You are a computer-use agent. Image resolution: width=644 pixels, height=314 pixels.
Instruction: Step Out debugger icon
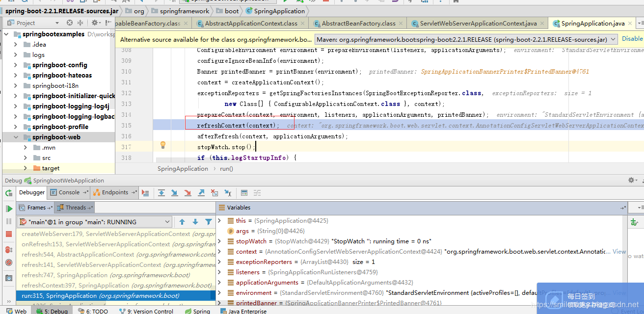point(201,193)
